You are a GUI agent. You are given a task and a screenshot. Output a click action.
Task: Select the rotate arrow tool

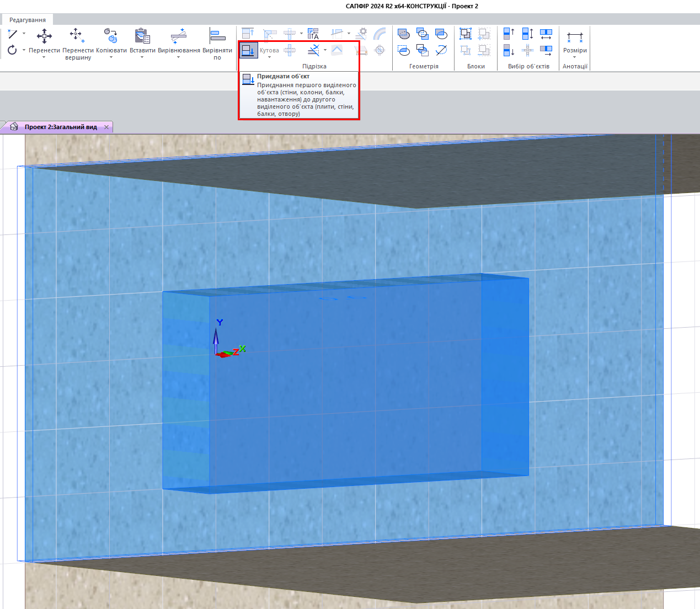click(x=12, y=50)
